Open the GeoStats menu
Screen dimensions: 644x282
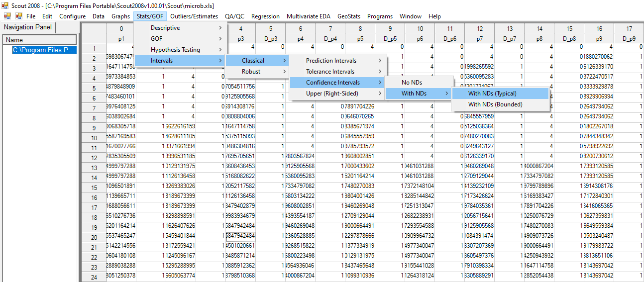349,16
